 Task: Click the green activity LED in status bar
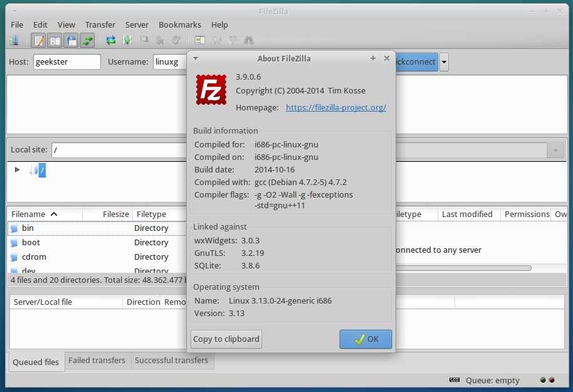coord(543,380)
